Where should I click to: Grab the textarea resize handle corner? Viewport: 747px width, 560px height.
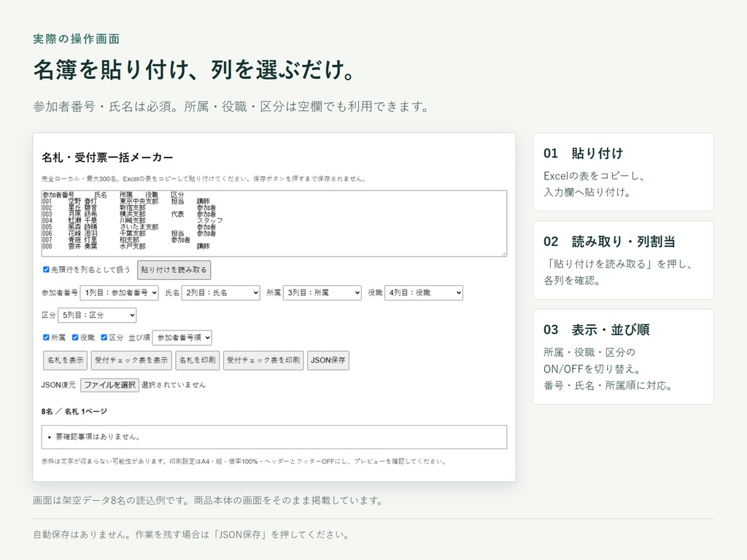coord(503,253)
